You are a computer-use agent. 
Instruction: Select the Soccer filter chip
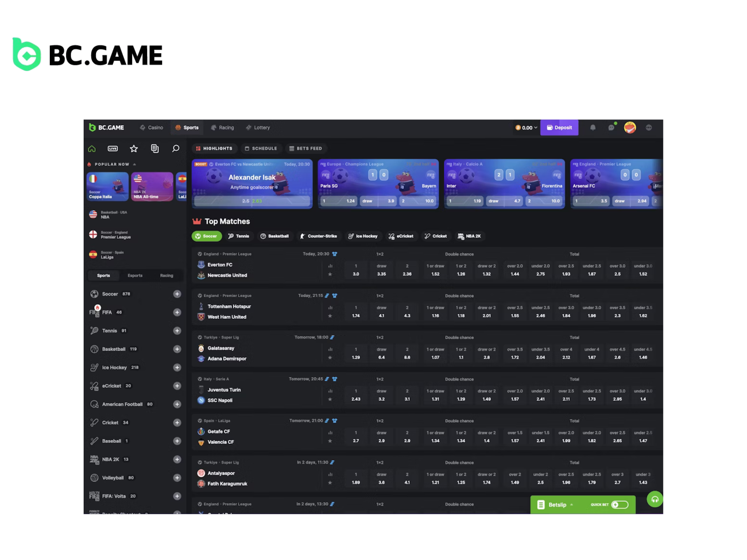click(207, 236)
